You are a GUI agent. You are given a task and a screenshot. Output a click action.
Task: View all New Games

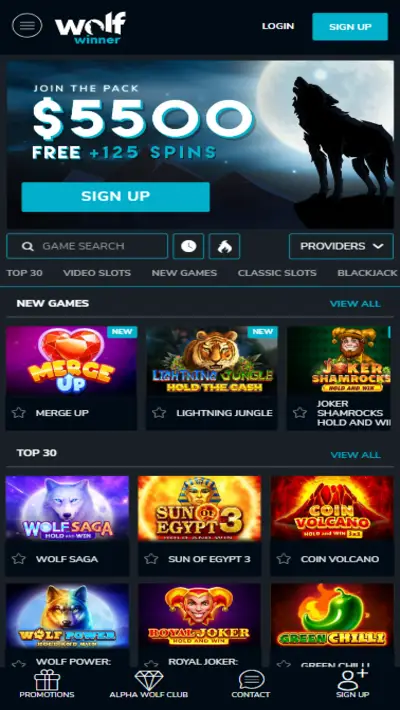pos(355,303)
